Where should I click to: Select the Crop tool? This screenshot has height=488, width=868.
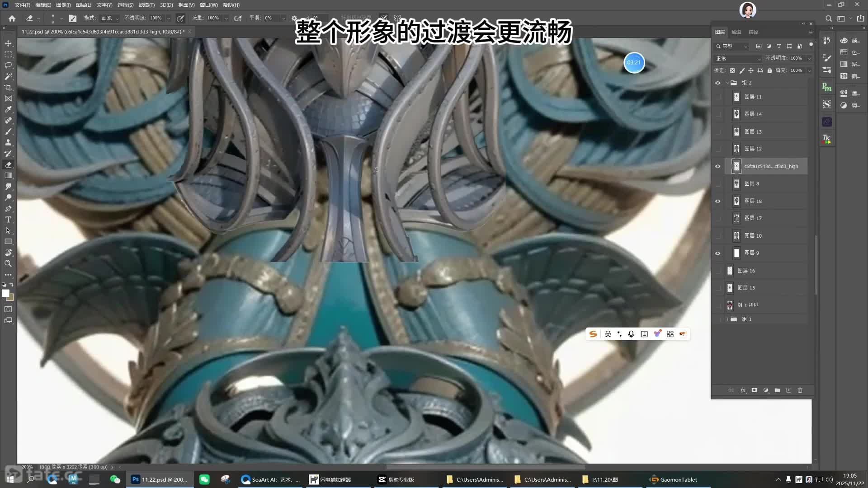(8, 87)
